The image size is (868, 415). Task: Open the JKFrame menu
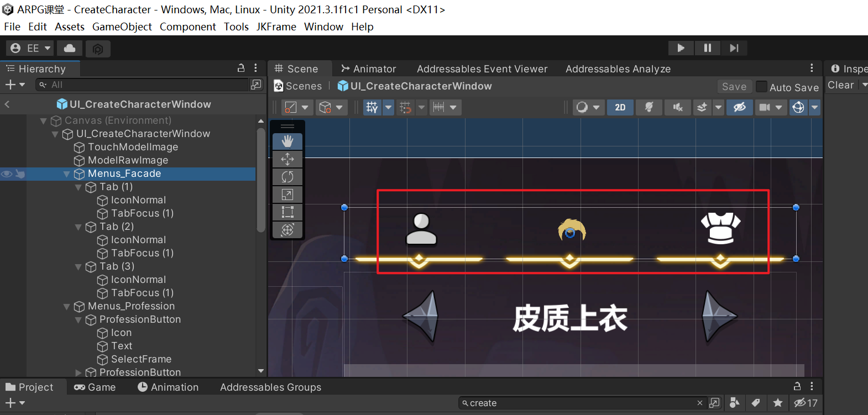tap(276, 27)
